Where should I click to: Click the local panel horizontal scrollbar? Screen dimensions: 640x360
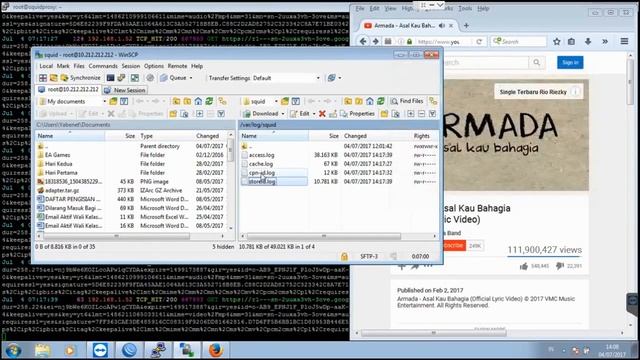click(x=116, y=236)
